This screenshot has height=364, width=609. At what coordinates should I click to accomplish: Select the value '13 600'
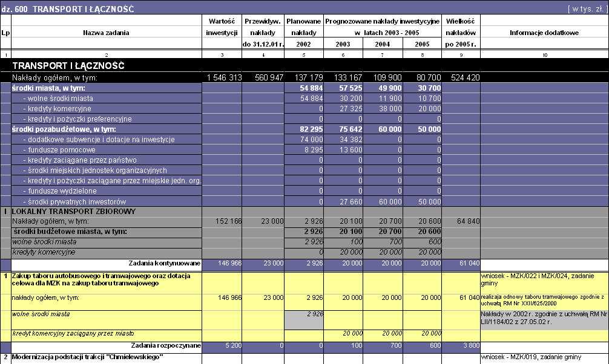coord(351,150)
